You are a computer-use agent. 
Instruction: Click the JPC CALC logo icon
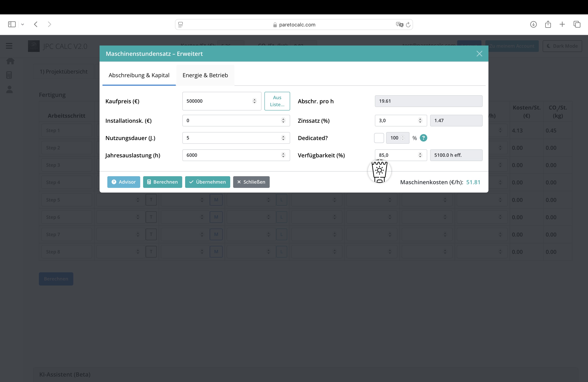click(34, 46)
